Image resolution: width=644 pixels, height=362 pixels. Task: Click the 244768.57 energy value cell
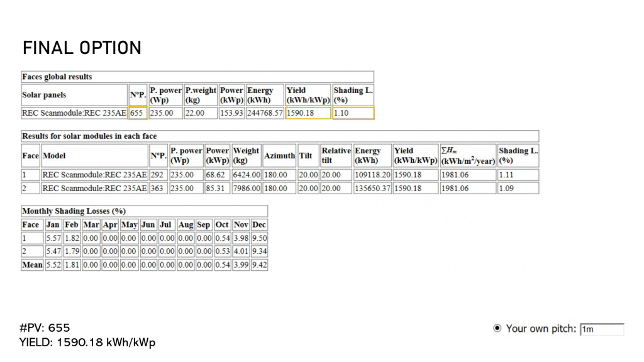pyautogui.click(x=265, y=113)
